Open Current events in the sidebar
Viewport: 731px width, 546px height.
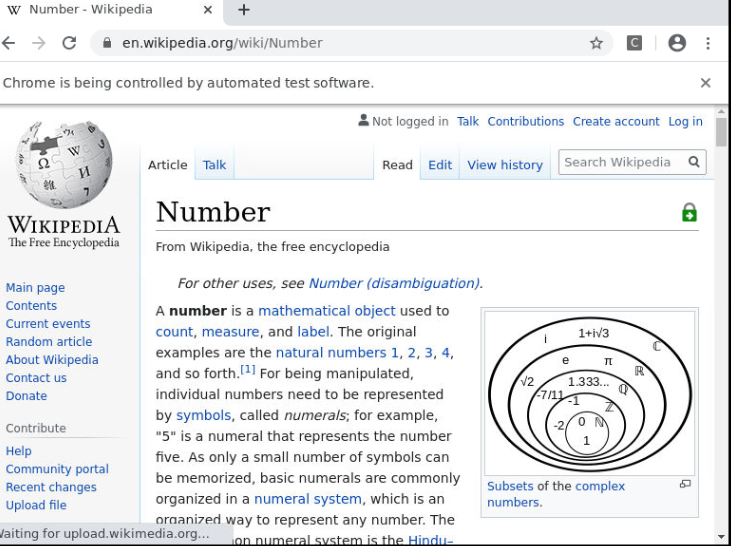tap(48, 324)
